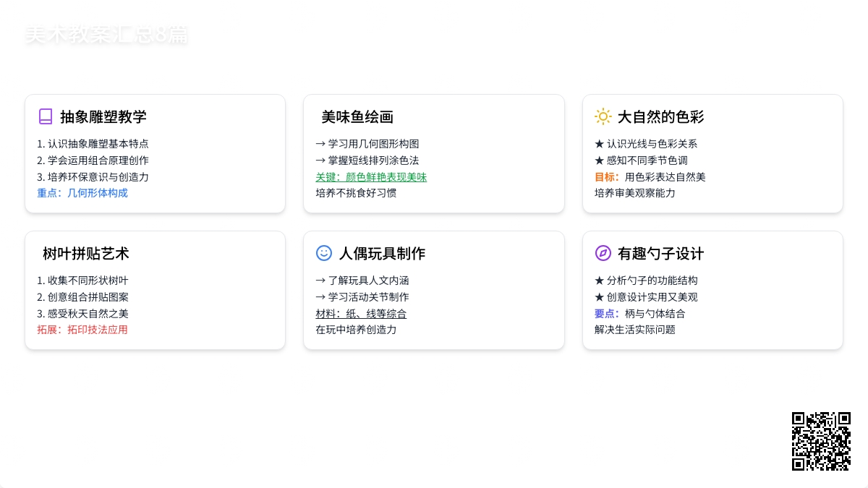This screenshot has width=868, height=488.
Task: Click the purple 要点 label
Action: click(x=606, y=314)
